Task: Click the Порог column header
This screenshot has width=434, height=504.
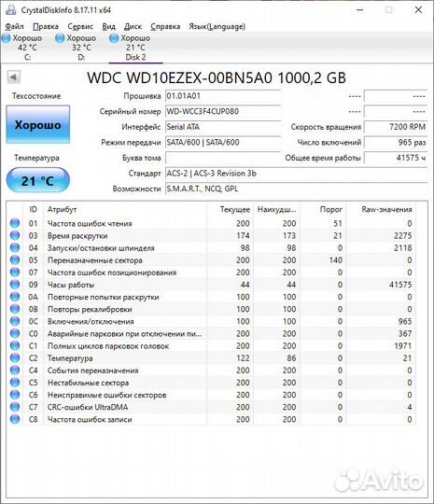Action: tap(323, 209)
